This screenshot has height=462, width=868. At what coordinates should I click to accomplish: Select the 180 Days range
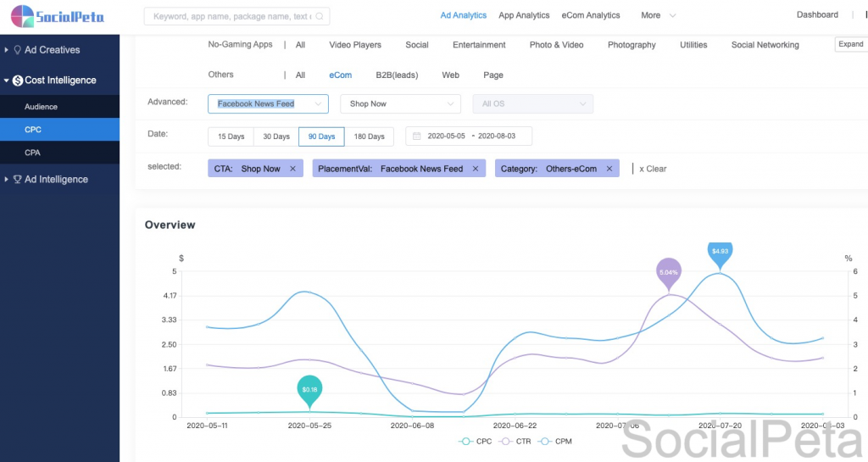pos(370,136)
